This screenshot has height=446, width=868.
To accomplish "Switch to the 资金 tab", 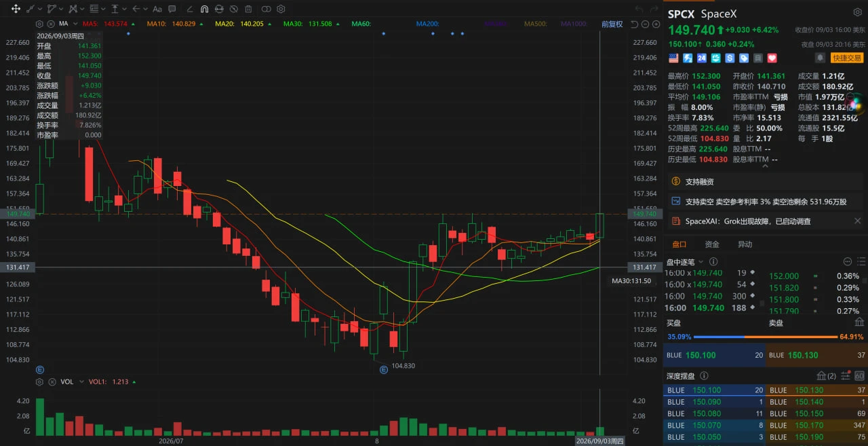I will (x=712, y=244).
